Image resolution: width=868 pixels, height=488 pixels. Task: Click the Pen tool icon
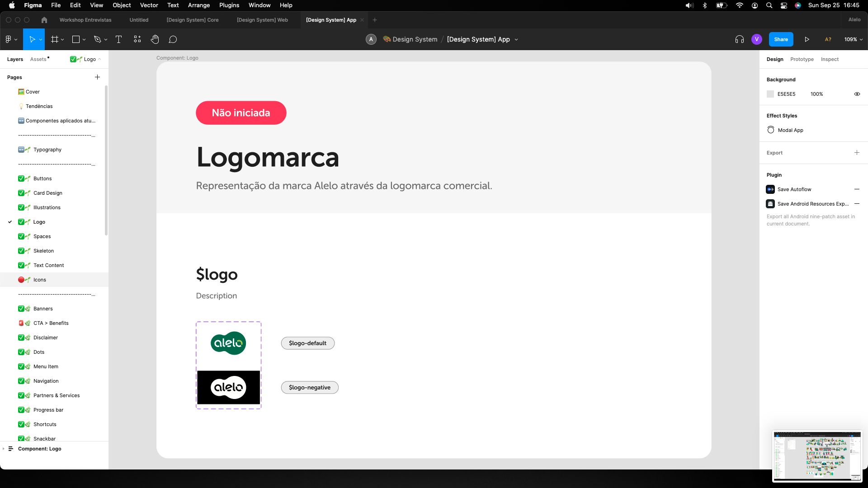pos(97,39)
